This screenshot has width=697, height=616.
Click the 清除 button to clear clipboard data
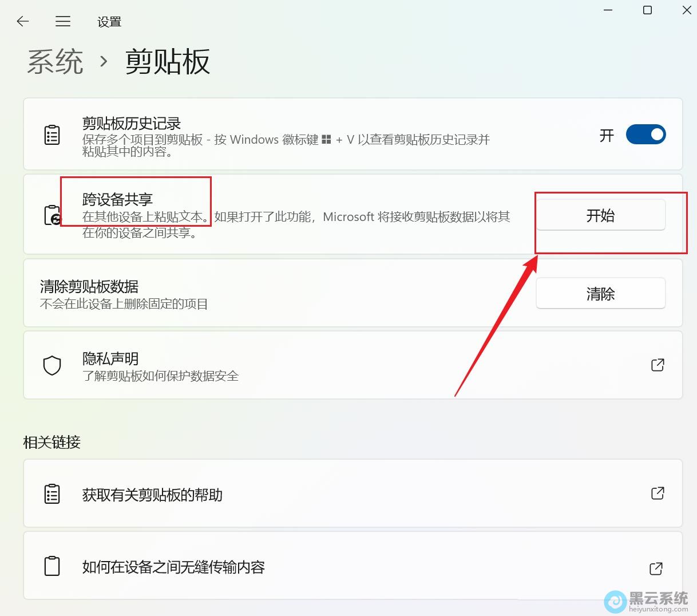point(600,293)
